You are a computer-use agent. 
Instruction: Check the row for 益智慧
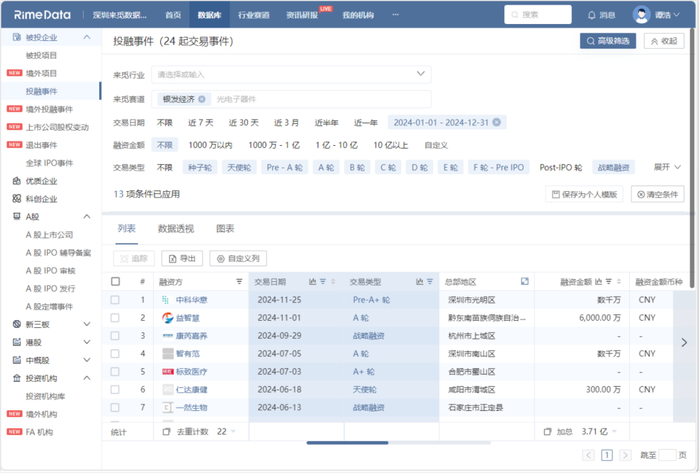coord(115,318)
